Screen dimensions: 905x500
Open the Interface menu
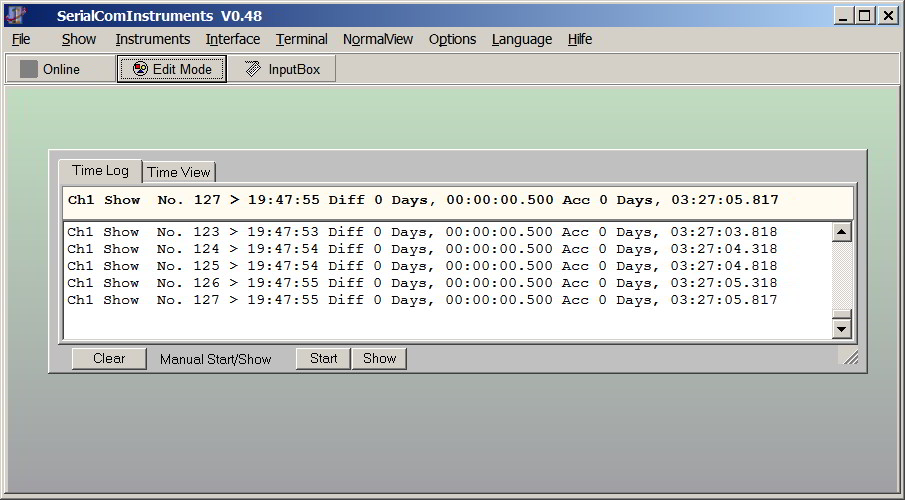[x=233, y=39]
